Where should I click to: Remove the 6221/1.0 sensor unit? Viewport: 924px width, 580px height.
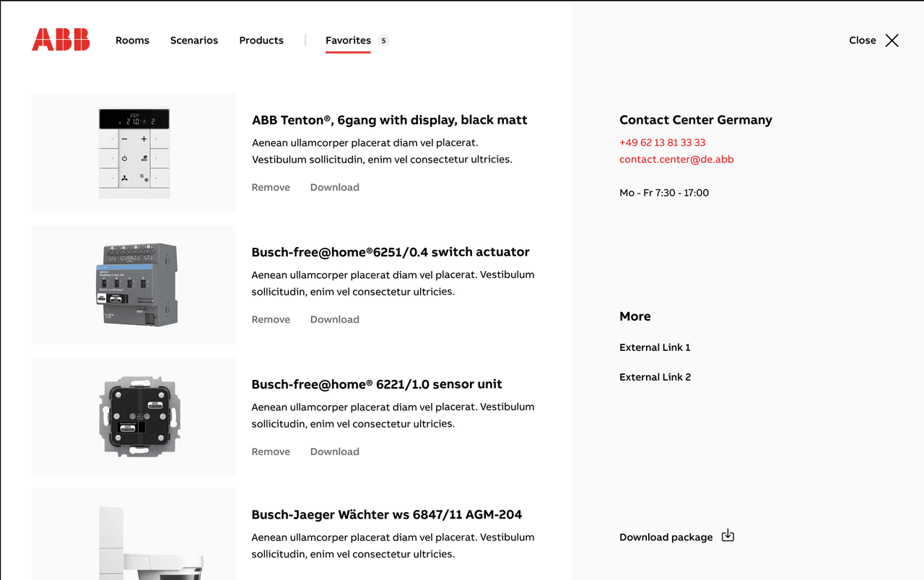pos(271,451)
